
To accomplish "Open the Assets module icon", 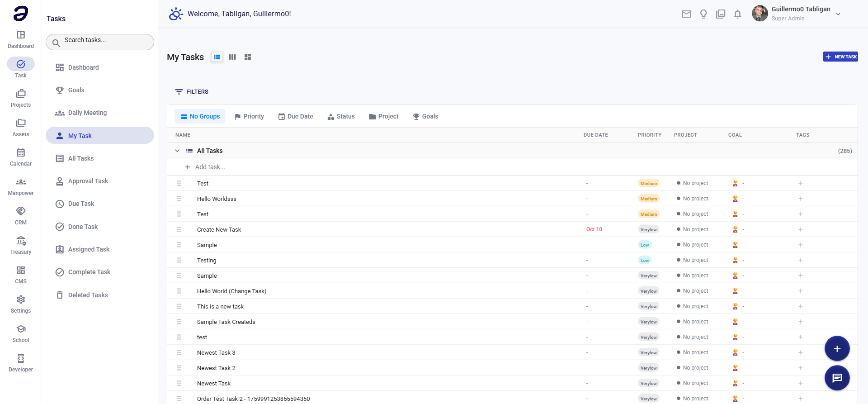I will [21, 123].
